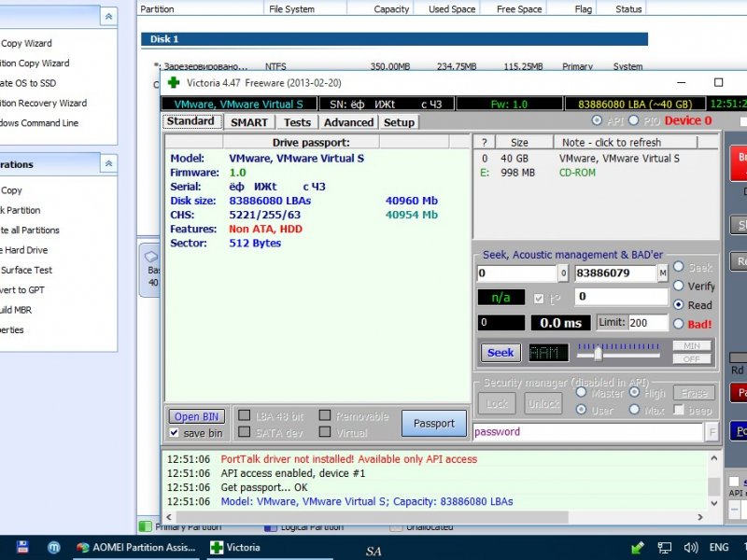Click the Unlock security button
Screen dimensions: 747x560
point(543,404)
